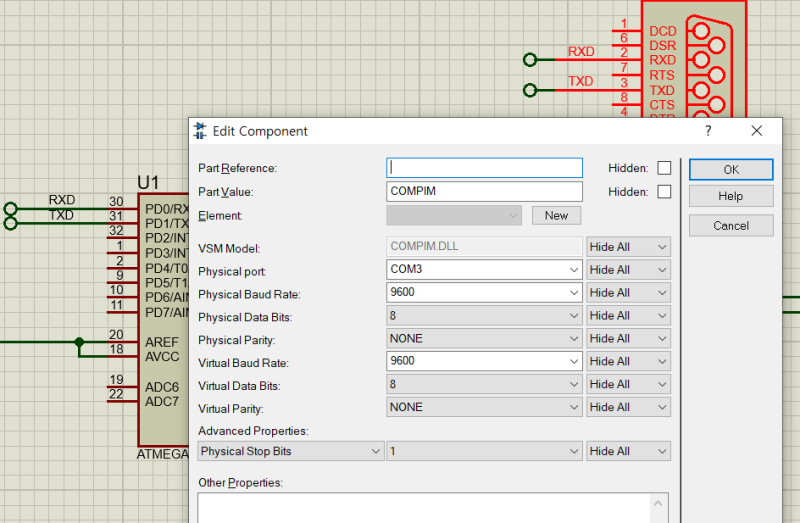The height and width of the screenshot is (523, 800).
Task: Click the Edit Component dialog title icon
Action: click(200, 131)
